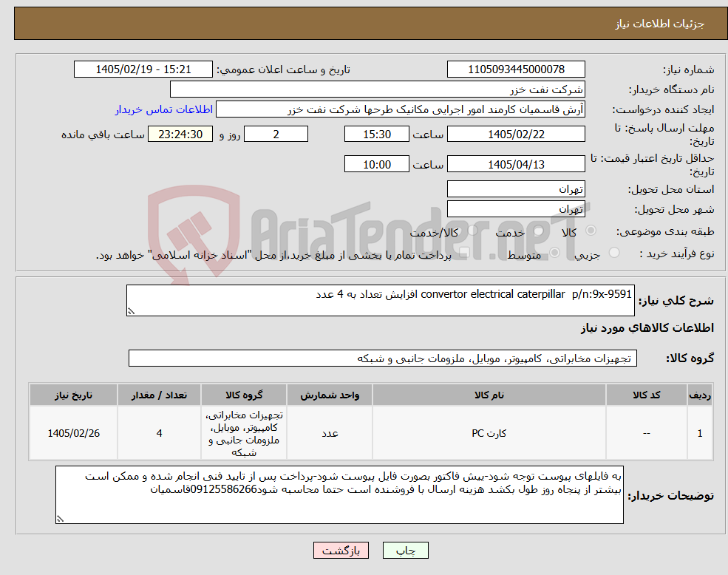728x575 pixels.
Task: Click the buyer organization name field
Action: click(378, 89)
